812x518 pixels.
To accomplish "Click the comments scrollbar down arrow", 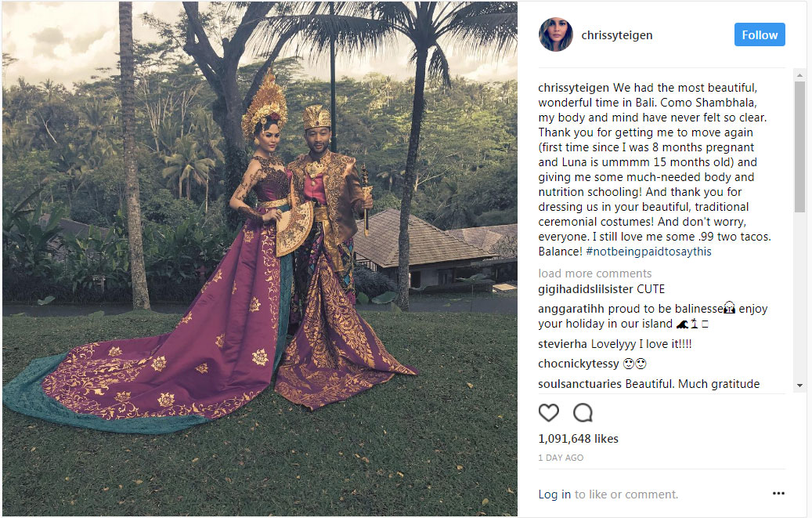I will click(799, 386).
